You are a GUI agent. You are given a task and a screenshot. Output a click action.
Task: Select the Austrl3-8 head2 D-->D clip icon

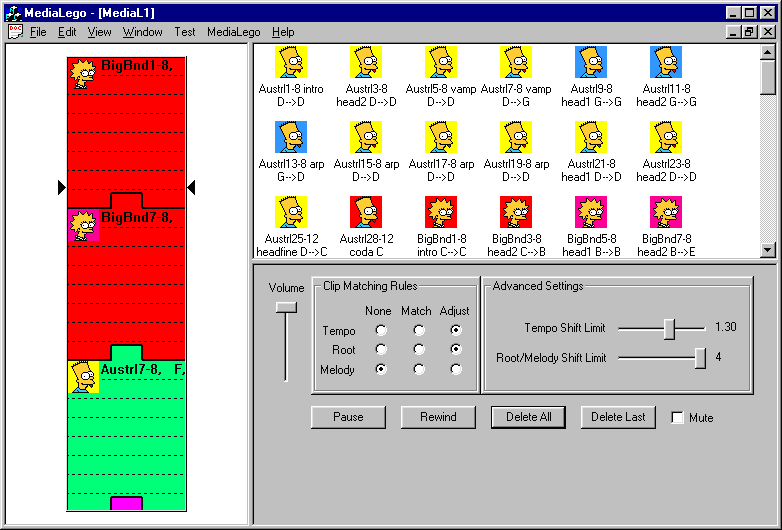(366, 62)
